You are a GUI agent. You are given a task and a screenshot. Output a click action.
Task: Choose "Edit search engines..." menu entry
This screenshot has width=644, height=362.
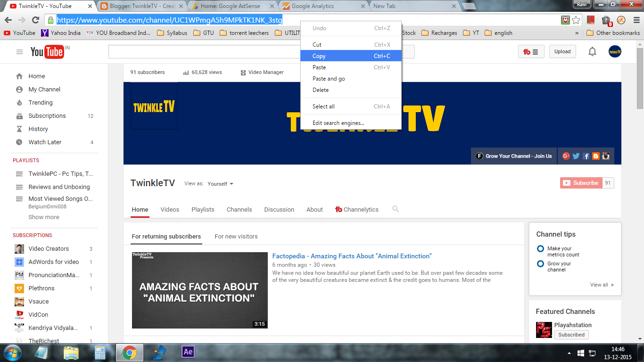click(351, 123)
